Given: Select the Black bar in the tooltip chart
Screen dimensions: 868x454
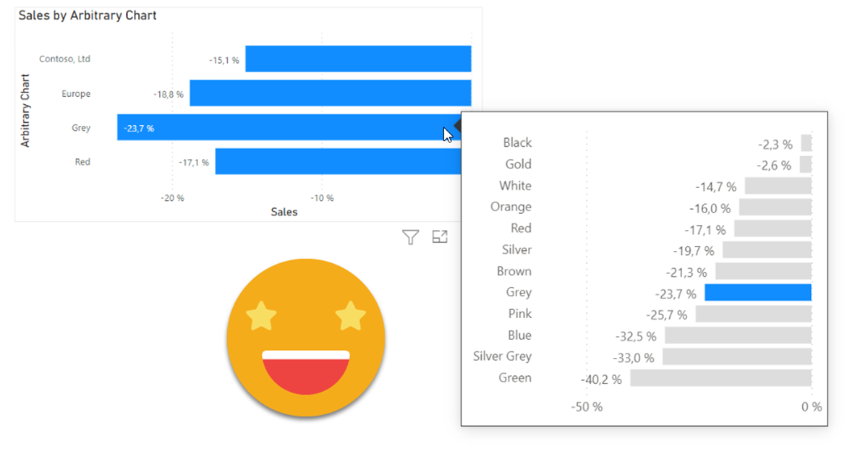Looking at the screenshot, I should point(807,143).
